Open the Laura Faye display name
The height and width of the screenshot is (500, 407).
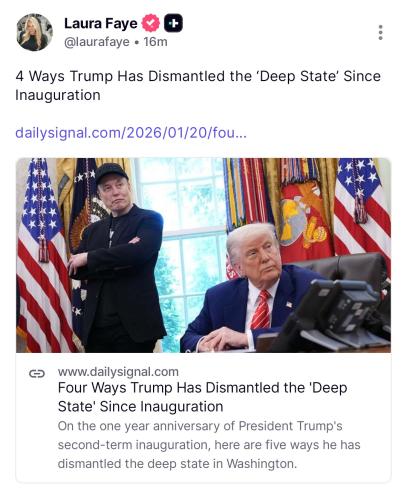[100, 23]
